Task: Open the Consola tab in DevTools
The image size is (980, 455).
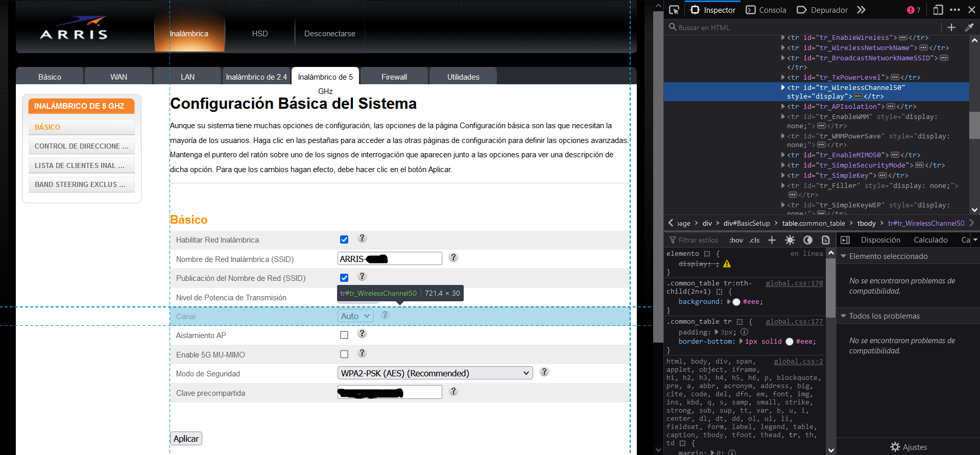Action: (x=766, y=10)
